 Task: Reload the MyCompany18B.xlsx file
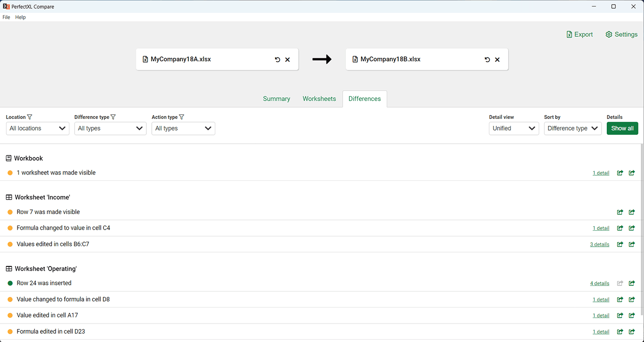click(487, 59)
